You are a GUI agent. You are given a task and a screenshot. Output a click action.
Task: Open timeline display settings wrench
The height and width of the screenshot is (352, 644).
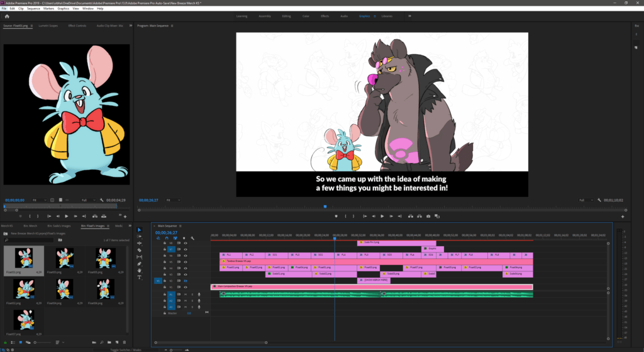(x=192, y=238)
